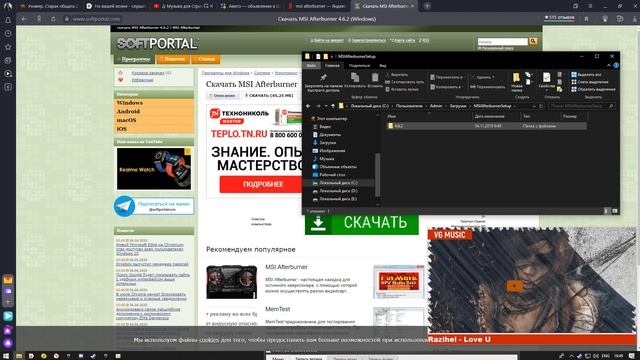Create New folder (Новая папка) in Explorer
Screen dimensions: 640x360
[x=517, y=83]
